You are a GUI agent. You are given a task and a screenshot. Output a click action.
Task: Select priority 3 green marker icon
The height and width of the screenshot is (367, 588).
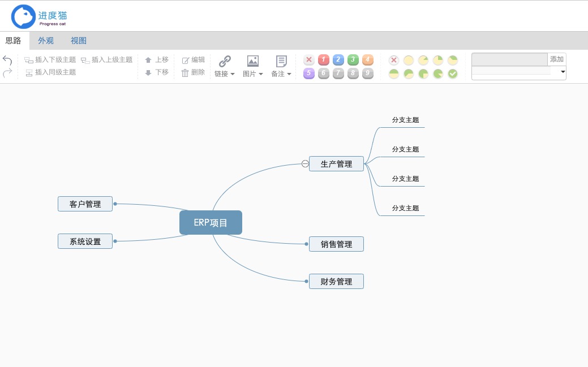(x=353, y=59)
